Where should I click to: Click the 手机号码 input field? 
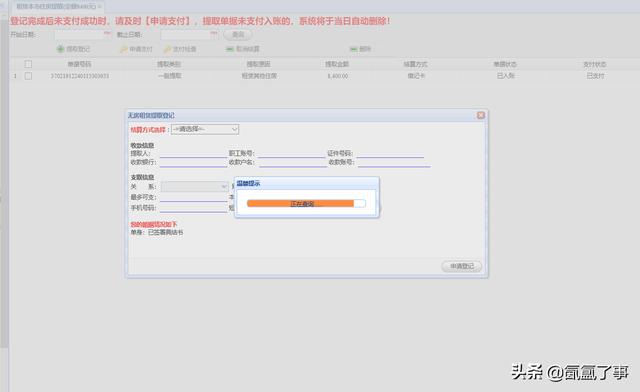(x=193, y=208)
